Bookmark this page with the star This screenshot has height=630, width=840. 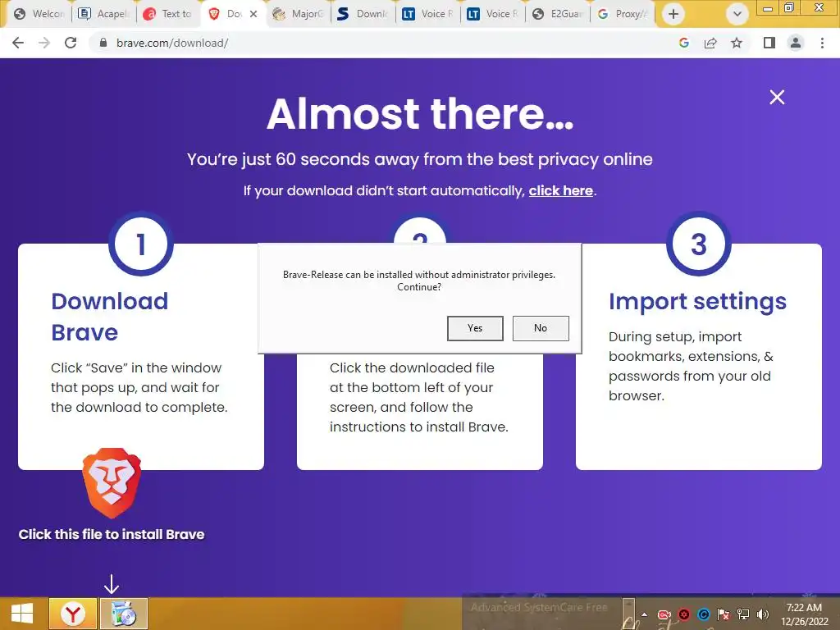point(737,43)
